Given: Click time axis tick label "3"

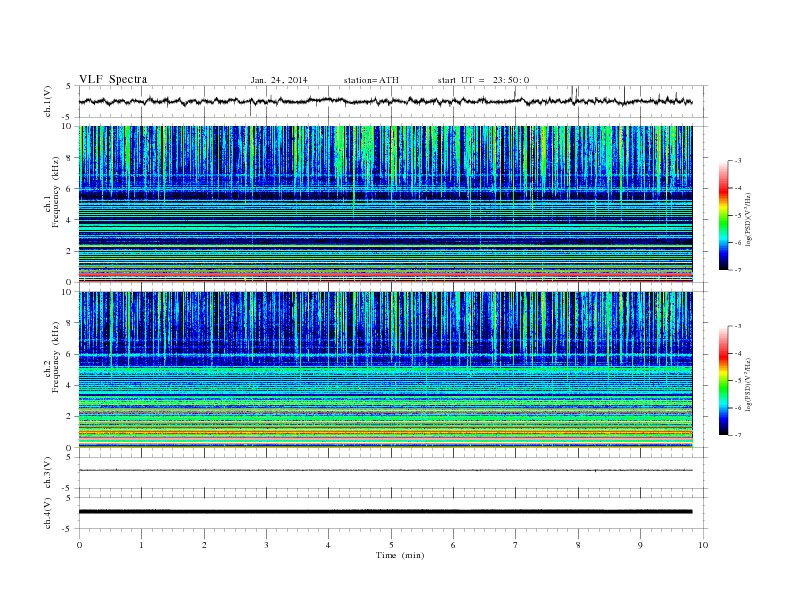Looking at the screenshot, I should 266,545.
